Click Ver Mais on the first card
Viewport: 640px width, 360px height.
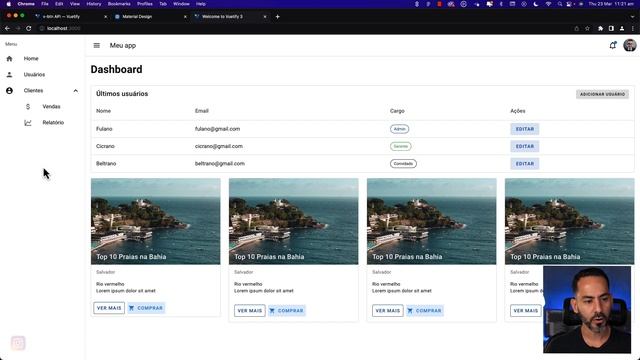109,308
